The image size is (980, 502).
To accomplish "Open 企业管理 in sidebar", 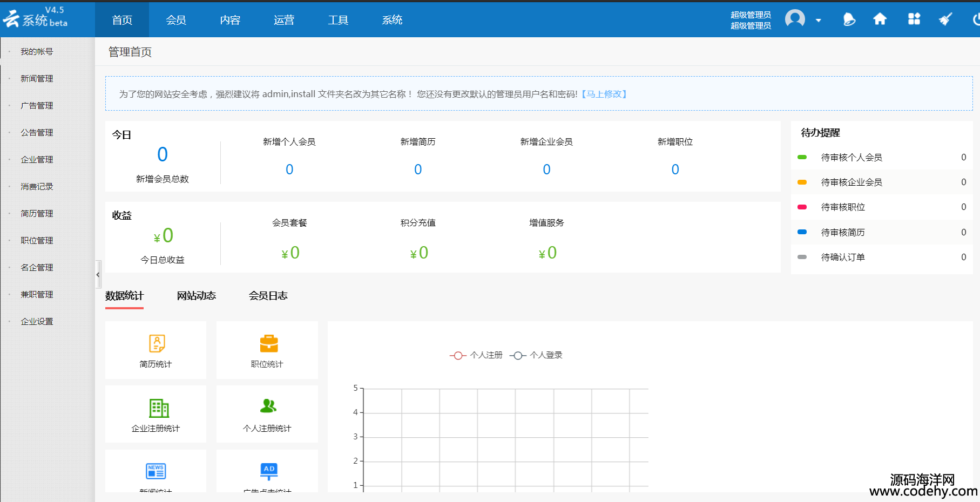I will [x=37, y=160].
